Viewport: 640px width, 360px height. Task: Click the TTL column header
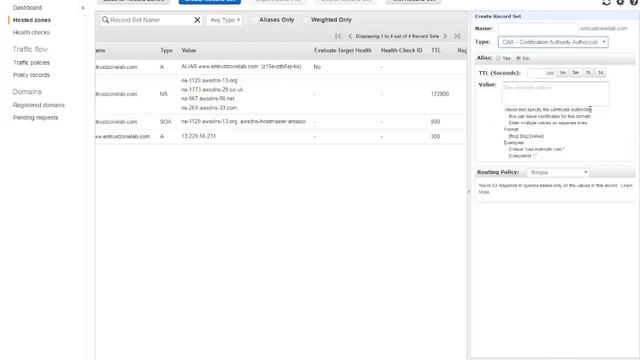tap(436, 50)
